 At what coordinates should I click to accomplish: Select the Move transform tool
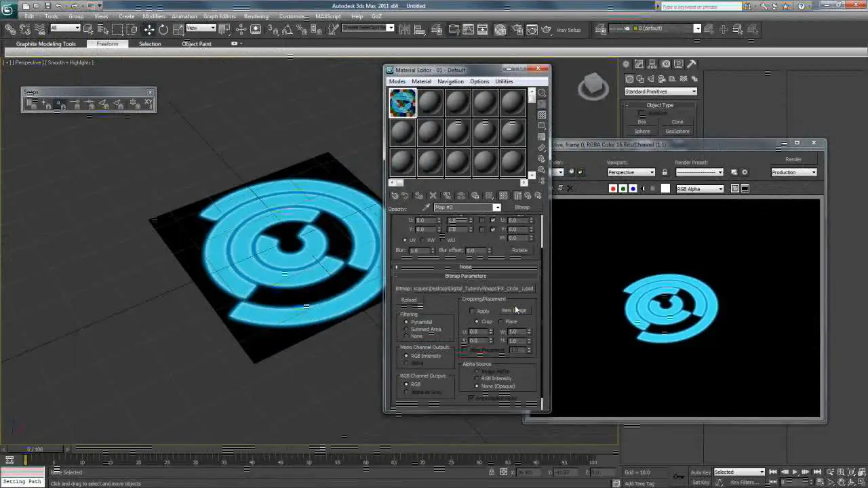click(x=149, y=29)
